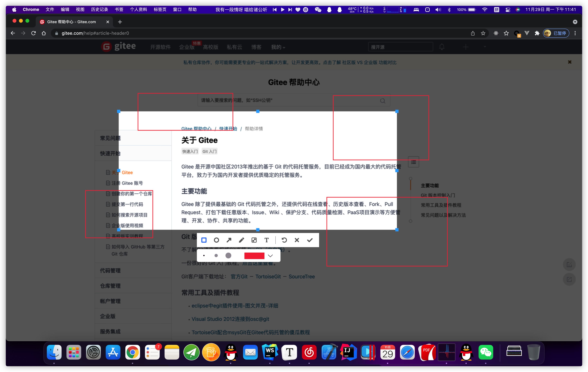
Task: Select the arrow annotation tool
Action: (229, 240)
